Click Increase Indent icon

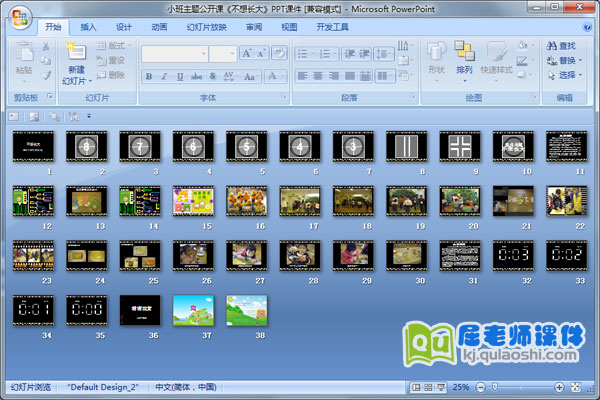(x=364, y=54)
